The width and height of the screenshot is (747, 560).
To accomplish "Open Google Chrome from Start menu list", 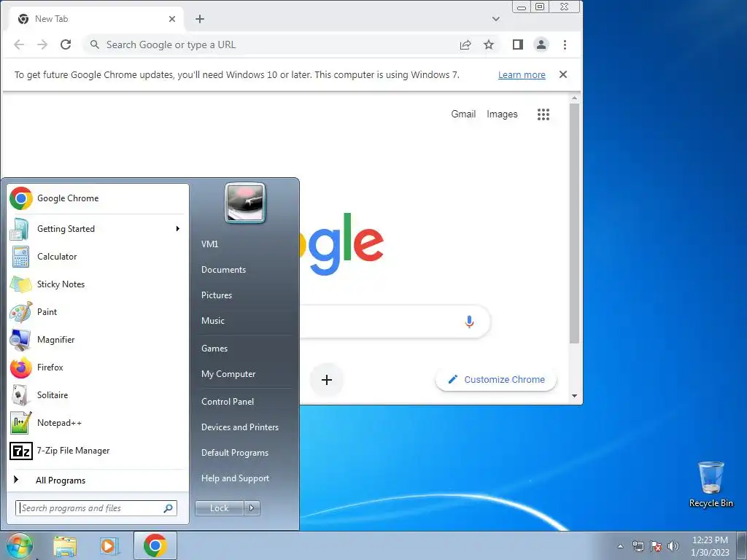I will tap(97, 198).
